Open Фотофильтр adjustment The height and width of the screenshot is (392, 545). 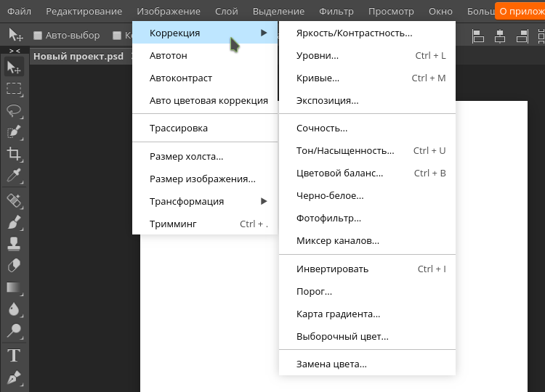pos(367,218)
